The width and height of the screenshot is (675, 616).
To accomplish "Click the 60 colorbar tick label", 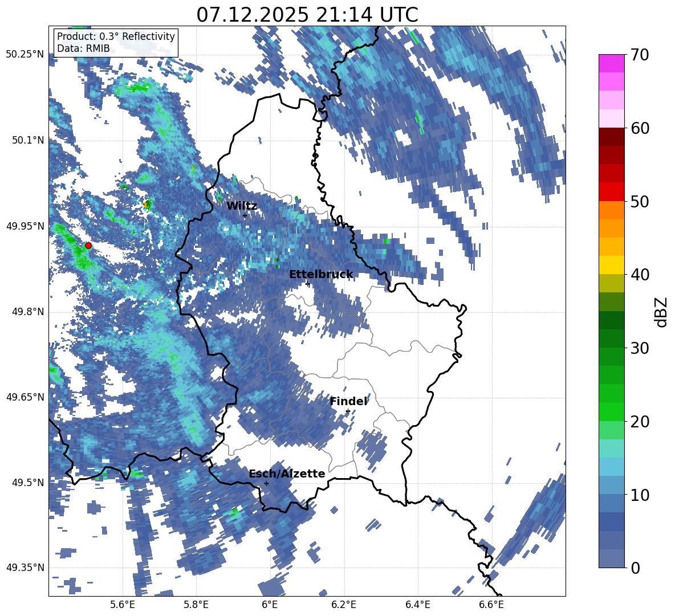I will tap(640, 128).
